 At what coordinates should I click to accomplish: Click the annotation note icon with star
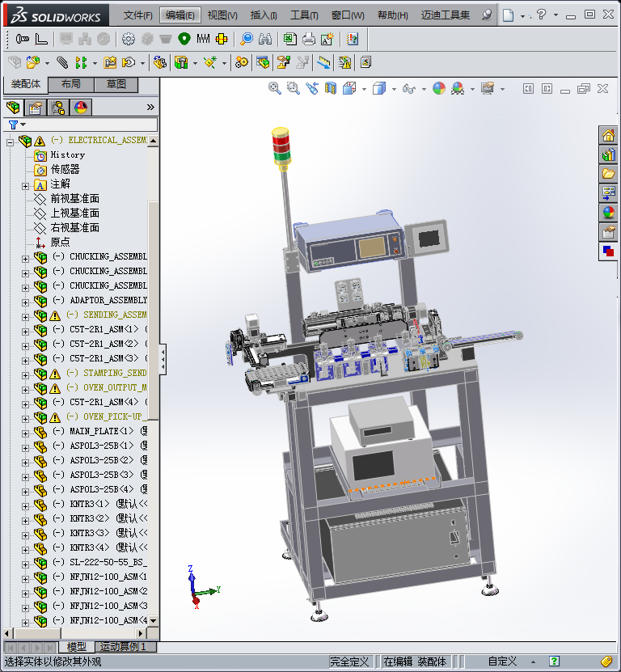[x=327, y=39]
